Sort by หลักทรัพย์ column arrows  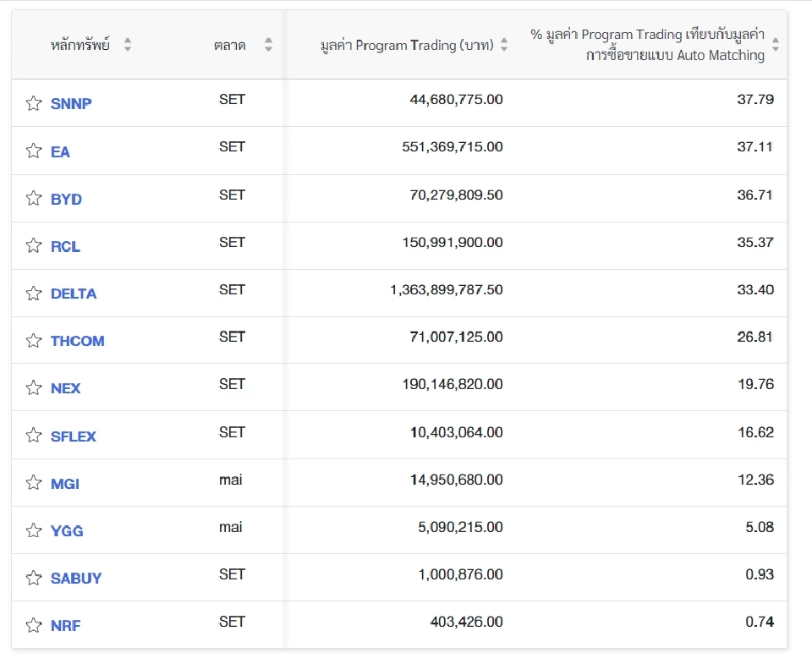[x=128, y=45]
